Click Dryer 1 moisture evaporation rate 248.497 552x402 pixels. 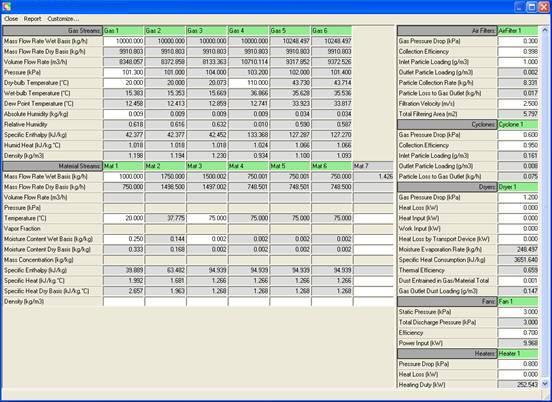point(518,250)
